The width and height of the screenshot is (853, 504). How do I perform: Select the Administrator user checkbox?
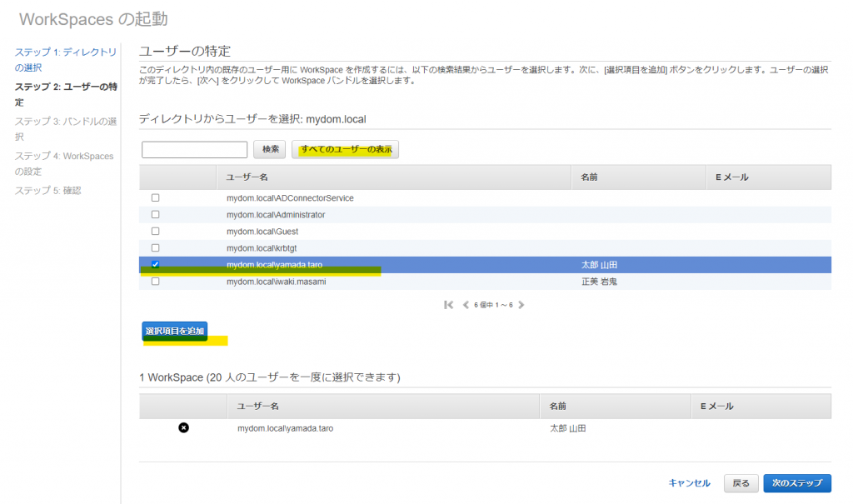pyautogui.click(x=155, y=215)
